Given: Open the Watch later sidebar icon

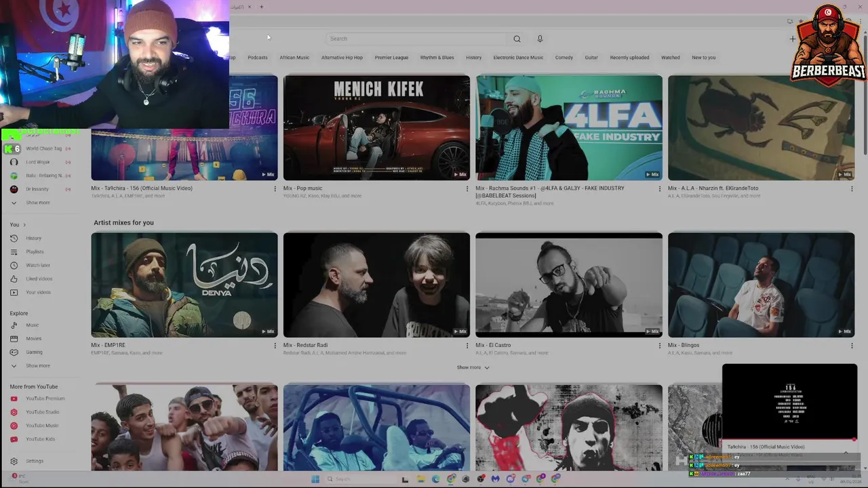Looking at the screenshot, I should [14, 265].
